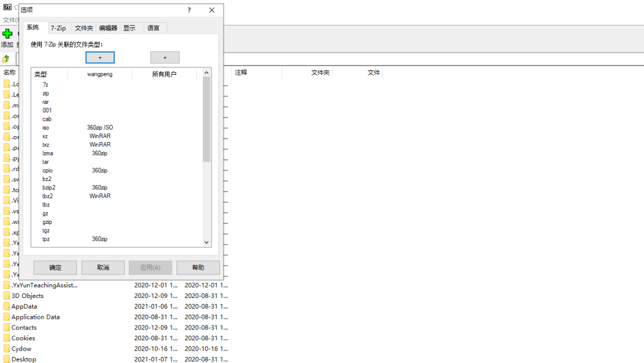Select the Contacts folder icon
Image resolution: width=644 pixels, height=363 pixels.
pos(7,327)
